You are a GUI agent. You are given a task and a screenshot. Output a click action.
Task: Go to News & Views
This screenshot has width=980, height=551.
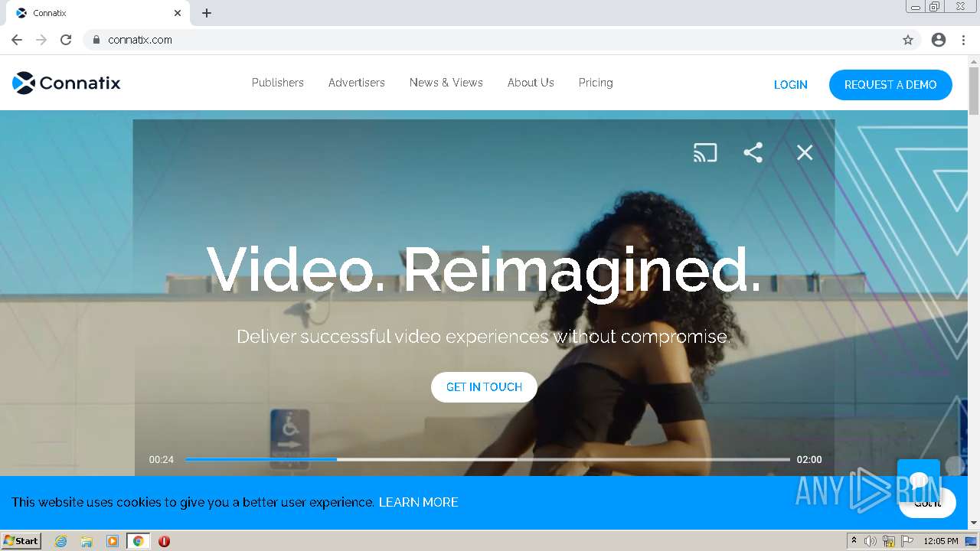tap(446, 83)
